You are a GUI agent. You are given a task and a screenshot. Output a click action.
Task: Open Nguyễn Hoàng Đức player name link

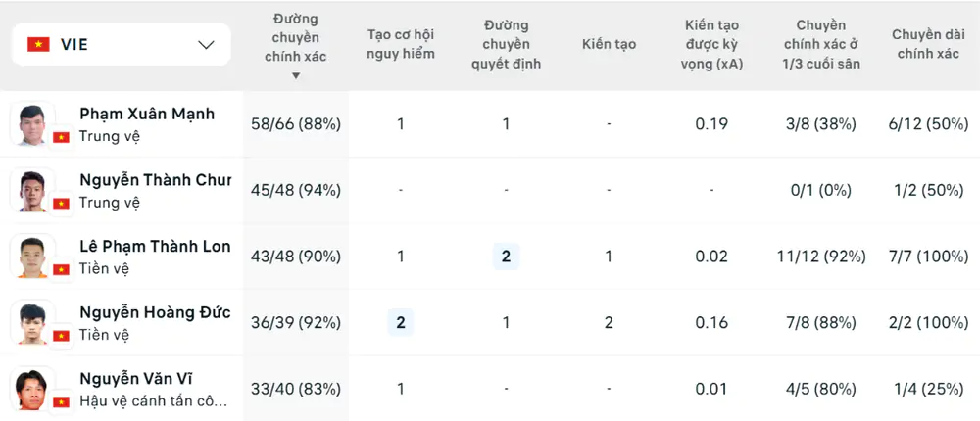(x=155, y=312)
